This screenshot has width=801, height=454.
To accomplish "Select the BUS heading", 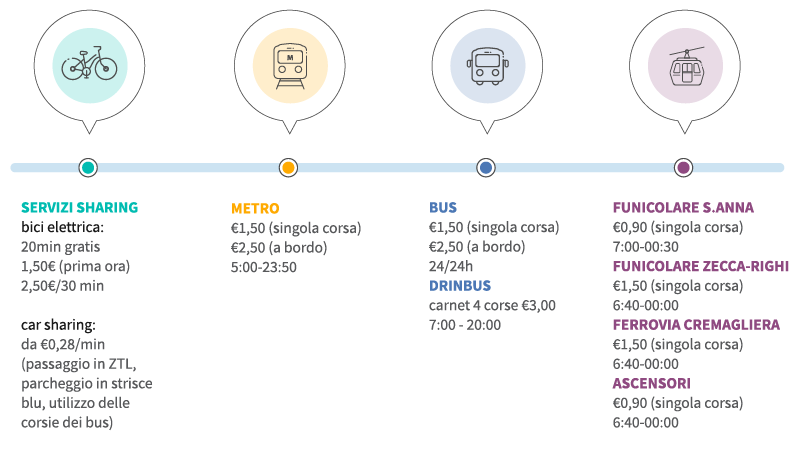I will 443,207.
